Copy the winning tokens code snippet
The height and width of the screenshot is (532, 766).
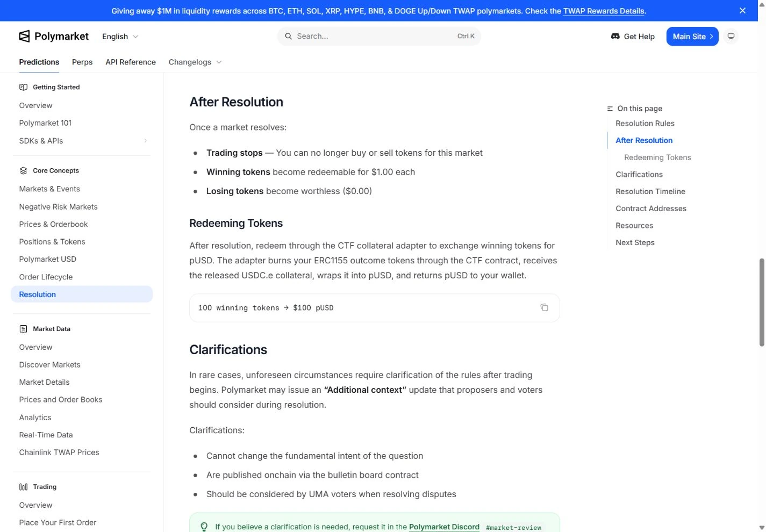[x=544, y=307]
